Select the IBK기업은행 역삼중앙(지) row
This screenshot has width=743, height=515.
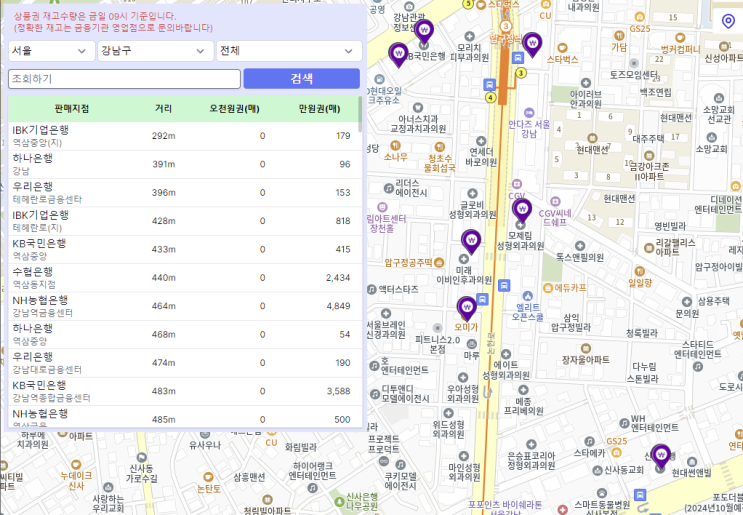click(183, 136)
